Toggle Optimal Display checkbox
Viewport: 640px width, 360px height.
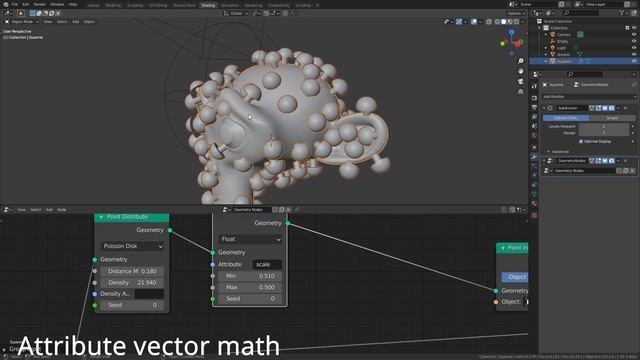(x=581, y=141)
